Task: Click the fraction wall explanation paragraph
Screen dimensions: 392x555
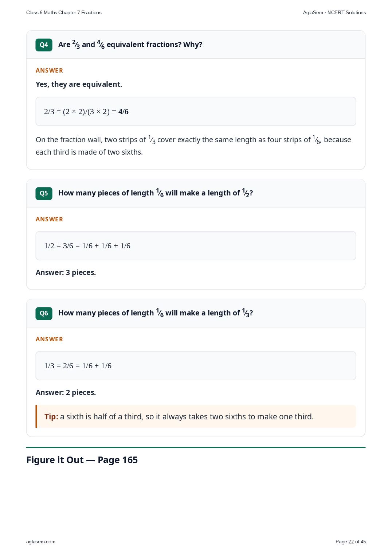Action: [x=193, y=146]
